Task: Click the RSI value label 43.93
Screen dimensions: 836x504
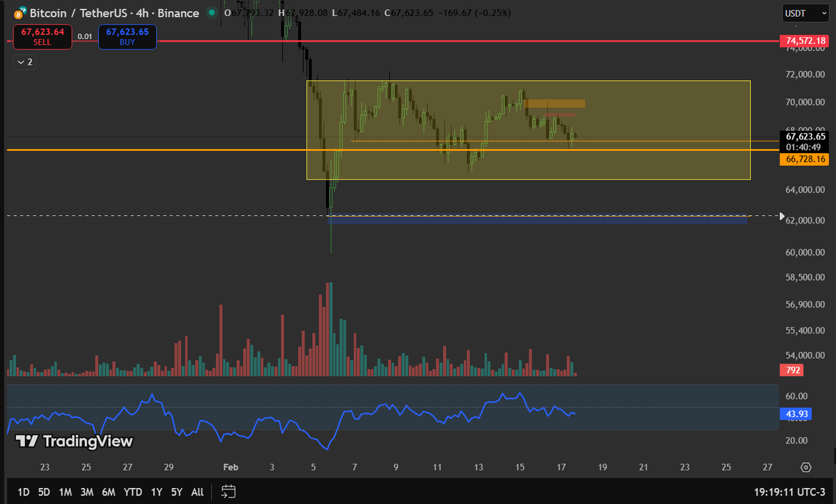Action: (x=797, y=414)
